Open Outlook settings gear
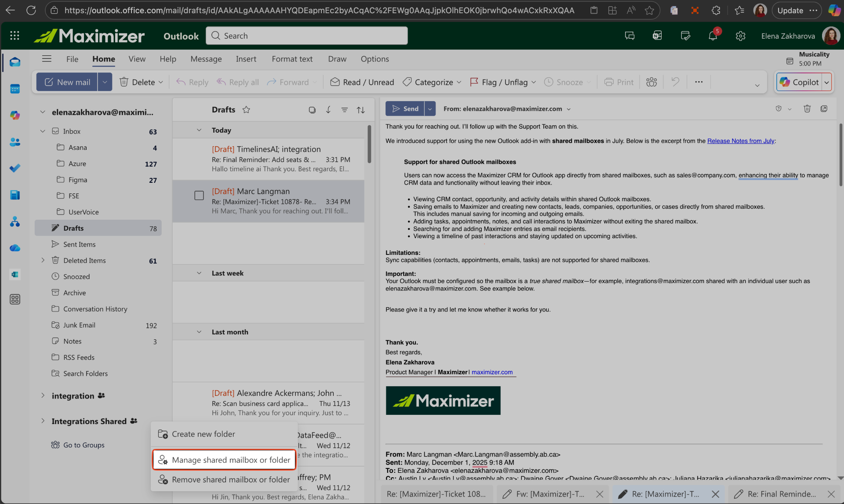 point(741,36)
